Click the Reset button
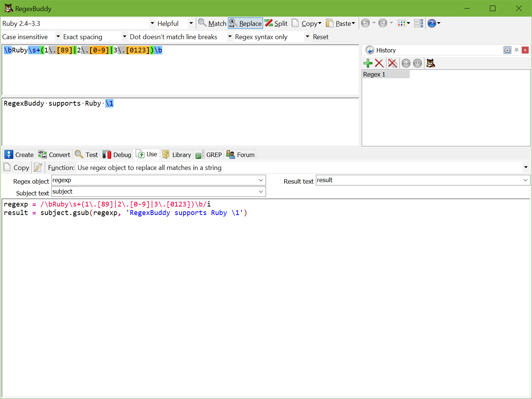 [x=321, y=37]
